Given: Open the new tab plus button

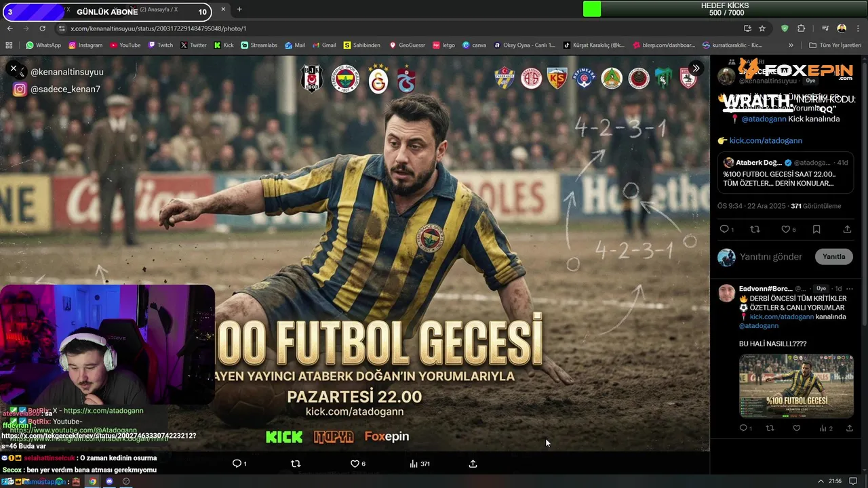Looking at the screenshot, I should [239, 9].
